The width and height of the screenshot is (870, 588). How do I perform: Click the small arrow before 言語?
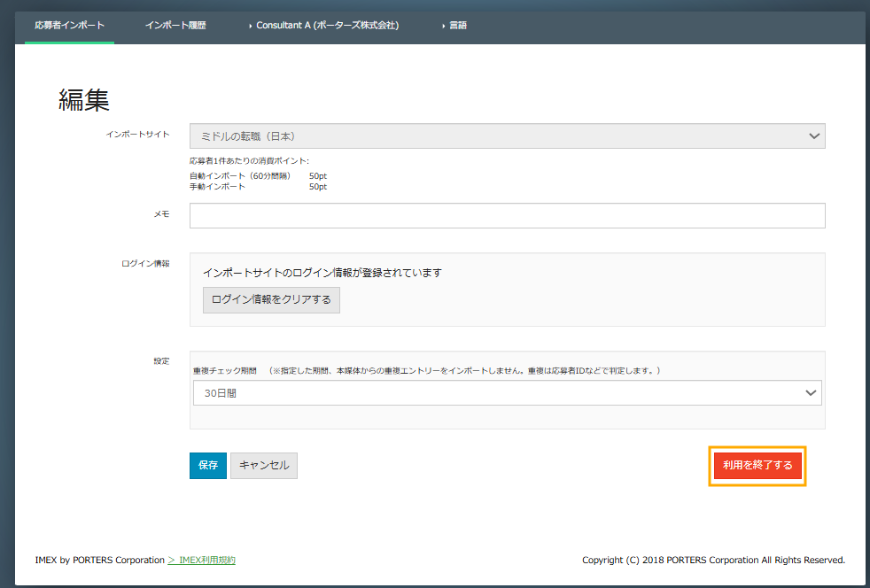point(443,26)
